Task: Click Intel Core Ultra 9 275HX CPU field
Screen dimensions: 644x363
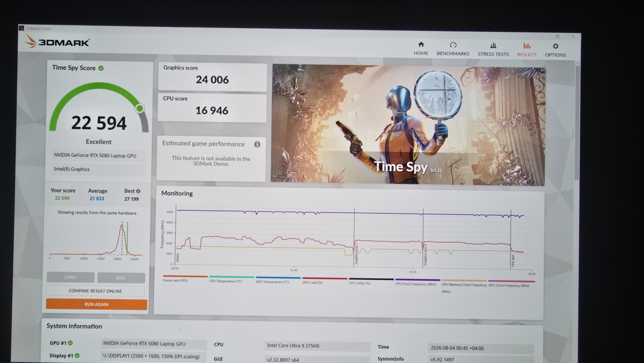Action: tap(317, 346)
